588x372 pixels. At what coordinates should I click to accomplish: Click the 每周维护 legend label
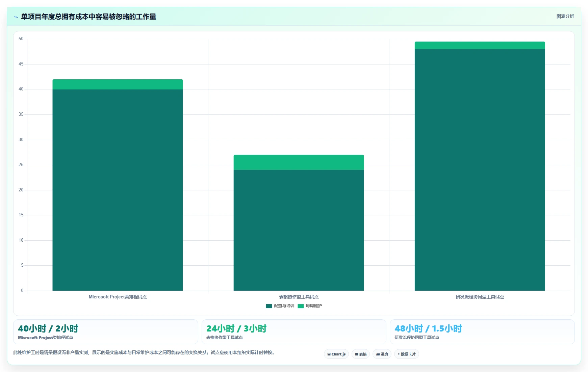tap(314, 306)
